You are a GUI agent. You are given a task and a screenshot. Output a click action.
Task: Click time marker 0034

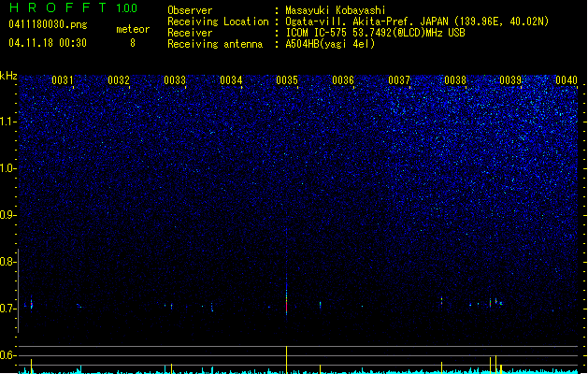[231, 79]
